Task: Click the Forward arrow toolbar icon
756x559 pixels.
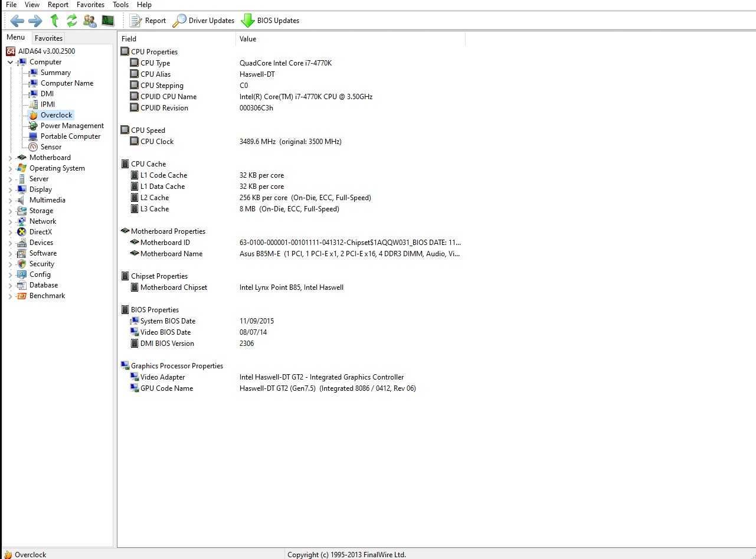Action: (35, 21)
